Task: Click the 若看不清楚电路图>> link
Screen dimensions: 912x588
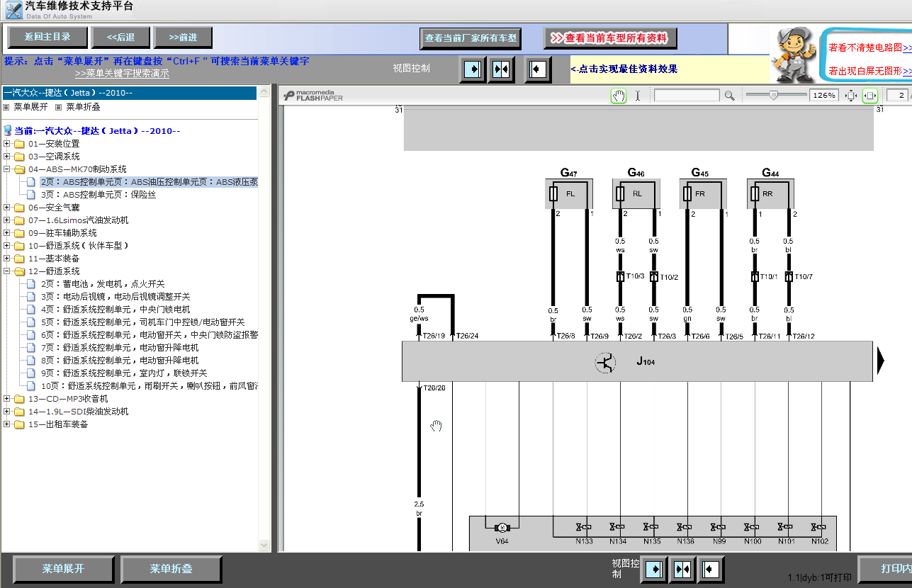Action: (869, 47)
